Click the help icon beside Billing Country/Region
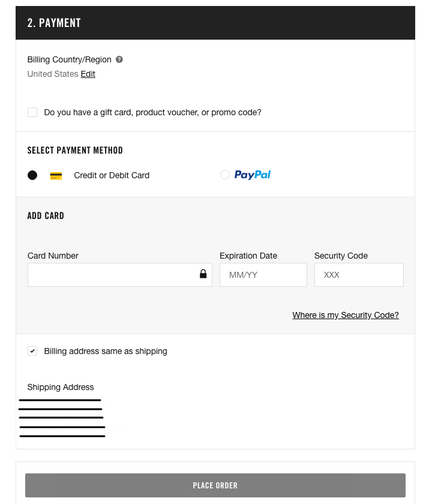Image resolution: width=429 pixels, height=504 pixels. [x=119, y=59]
